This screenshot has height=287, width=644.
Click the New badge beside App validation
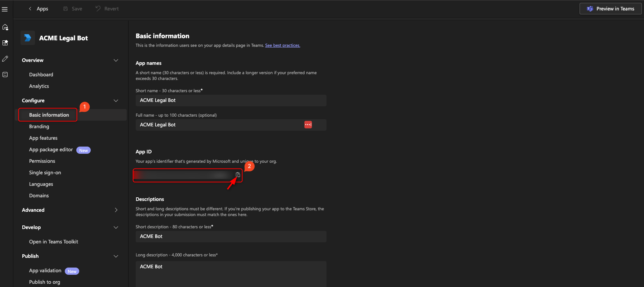pyautogui.click(x=72, y=271)
